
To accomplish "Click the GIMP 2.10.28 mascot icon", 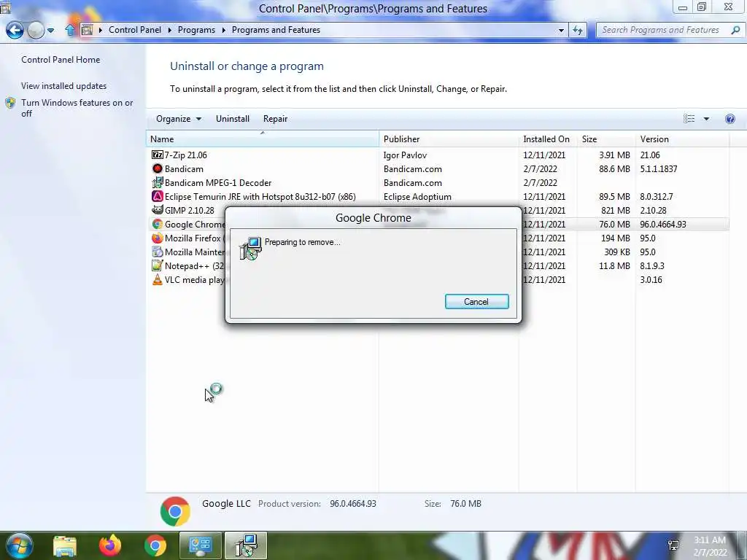I will 158,210.
